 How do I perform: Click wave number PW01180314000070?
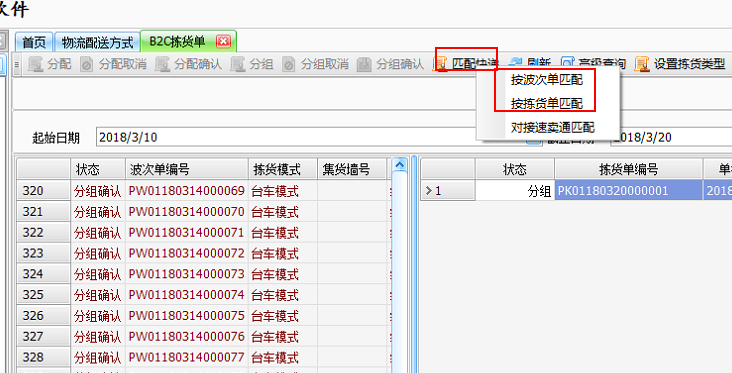tap(186, 212)
